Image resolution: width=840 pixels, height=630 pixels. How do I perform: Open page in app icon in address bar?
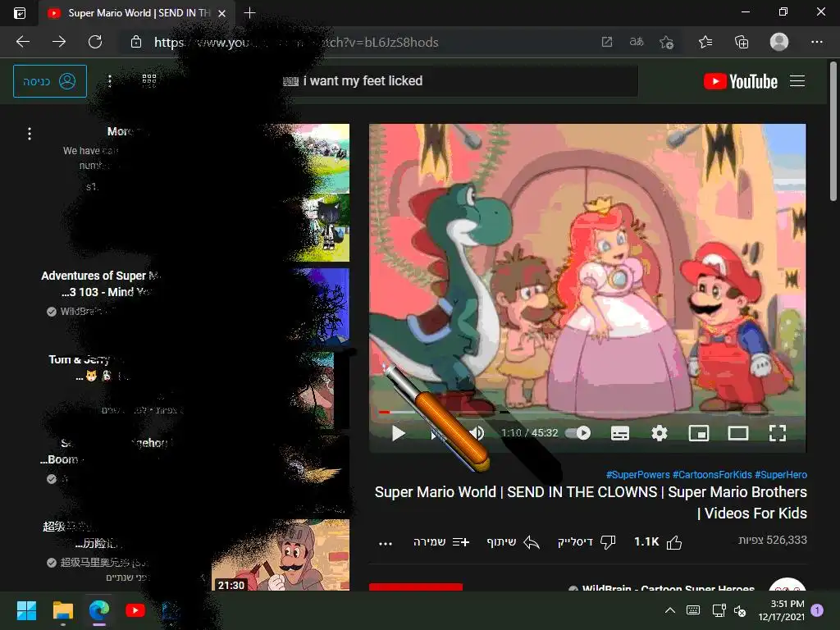tap(606, 42)
